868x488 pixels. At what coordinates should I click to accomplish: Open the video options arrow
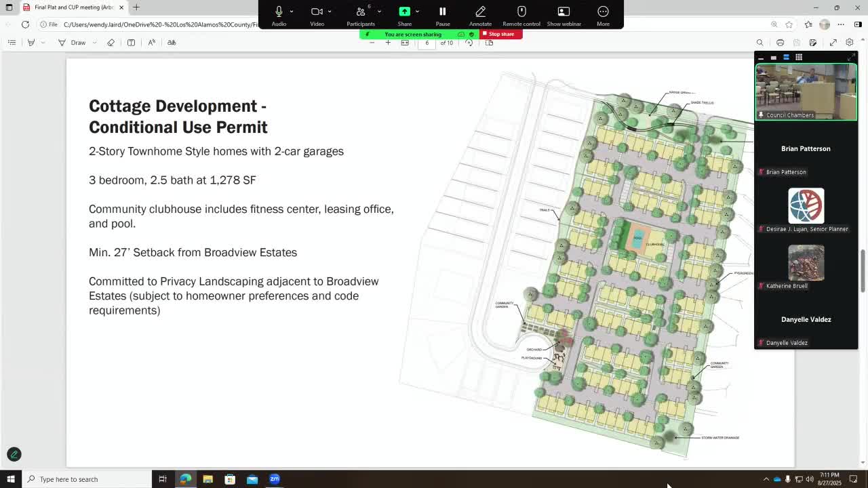point(330,12)
